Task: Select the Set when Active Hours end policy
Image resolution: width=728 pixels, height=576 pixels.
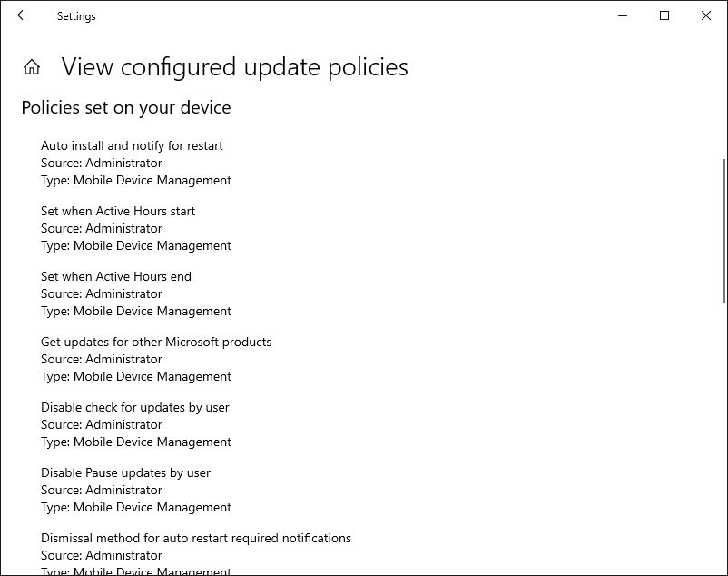Action: pos(116,276)
